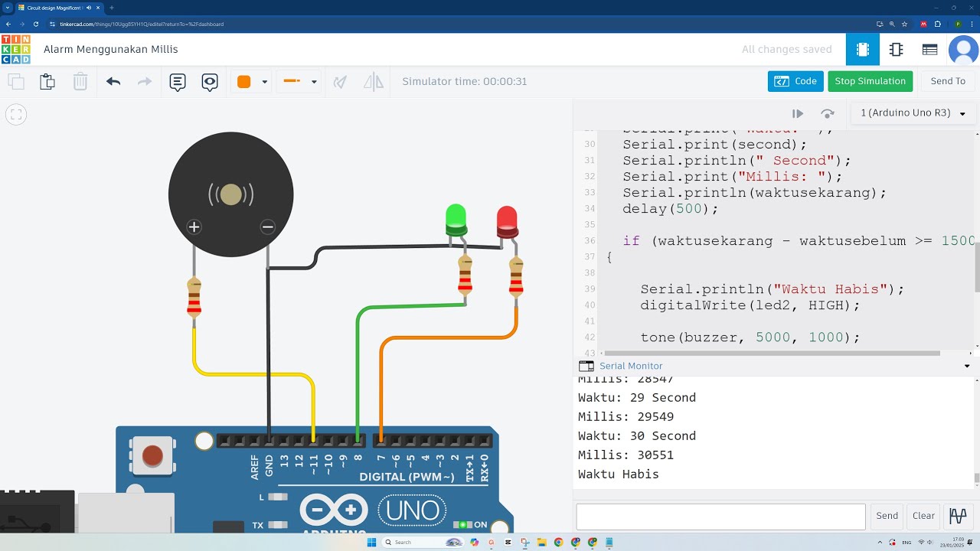
Task: Select the orange wire color swatch
Action: (x=244, y=82)
